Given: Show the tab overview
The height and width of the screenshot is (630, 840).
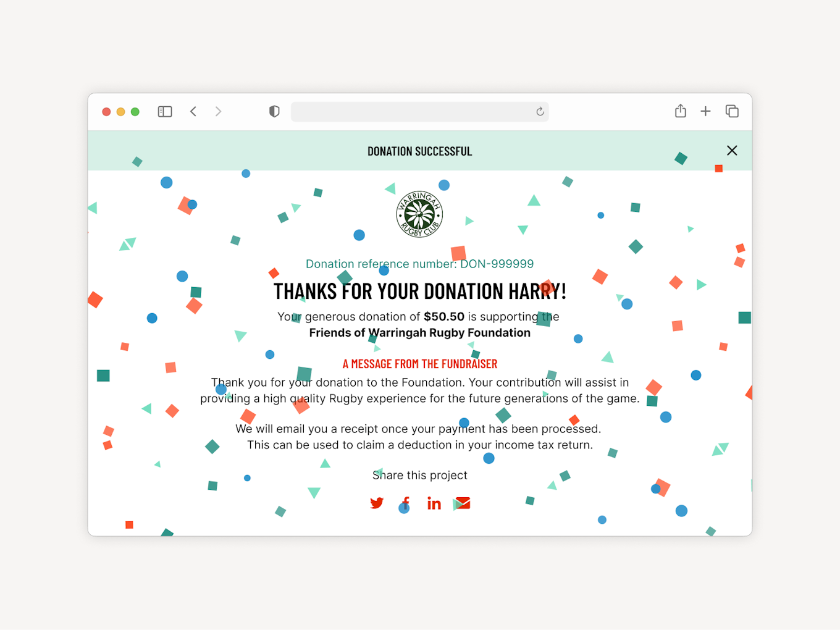Looking at the screenshot, I should [x=732, y=111].
